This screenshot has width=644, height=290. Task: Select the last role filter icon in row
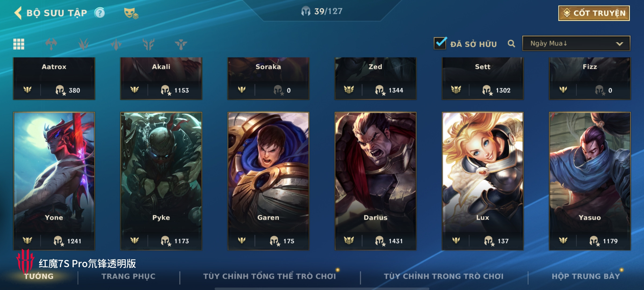point(181,44)
